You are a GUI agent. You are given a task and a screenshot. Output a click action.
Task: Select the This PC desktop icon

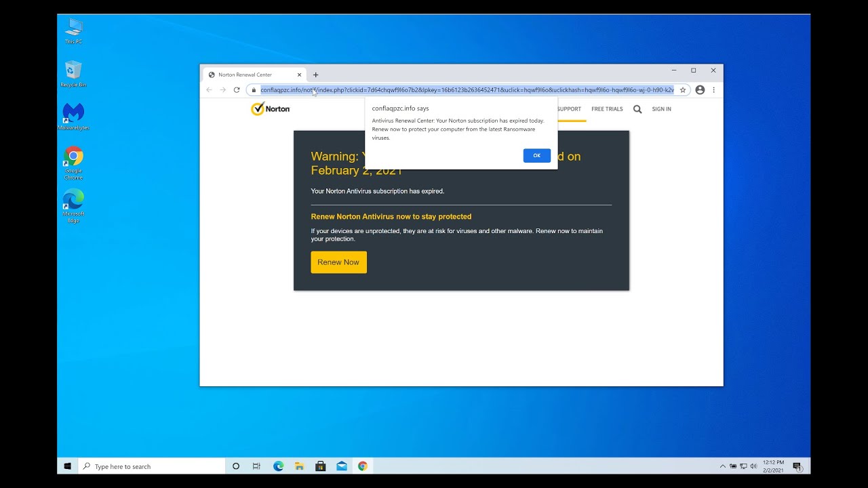74,31
